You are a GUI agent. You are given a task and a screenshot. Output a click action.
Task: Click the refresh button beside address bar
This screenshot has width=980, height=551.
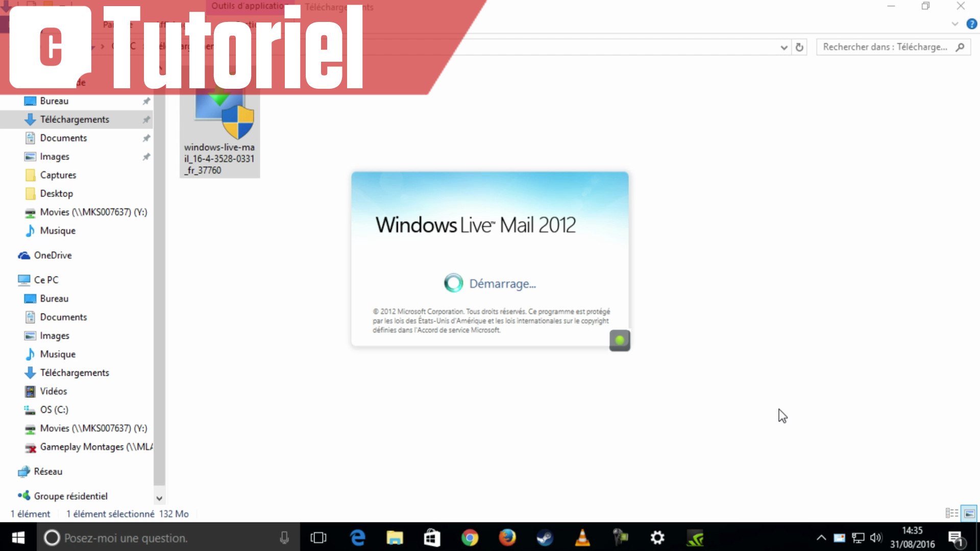tap(799, 47)
